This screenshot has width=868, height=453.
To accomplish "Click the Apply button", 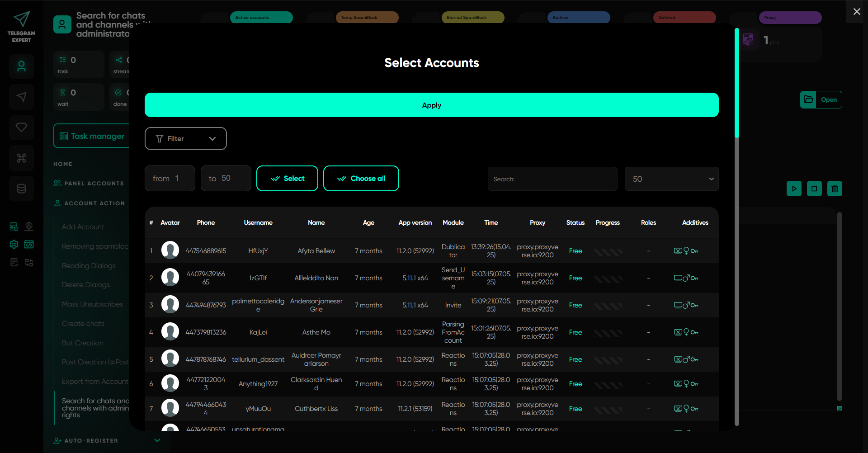I will coord(431,105).
